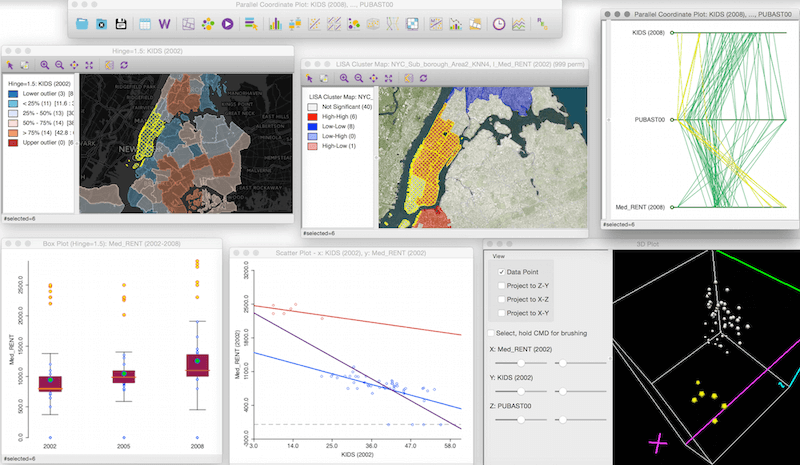Image resolution: width=800 pixels, height=465 pixels.
Task: Click the Lower outlier legend color swatch
Action: (x=11, y=93)
